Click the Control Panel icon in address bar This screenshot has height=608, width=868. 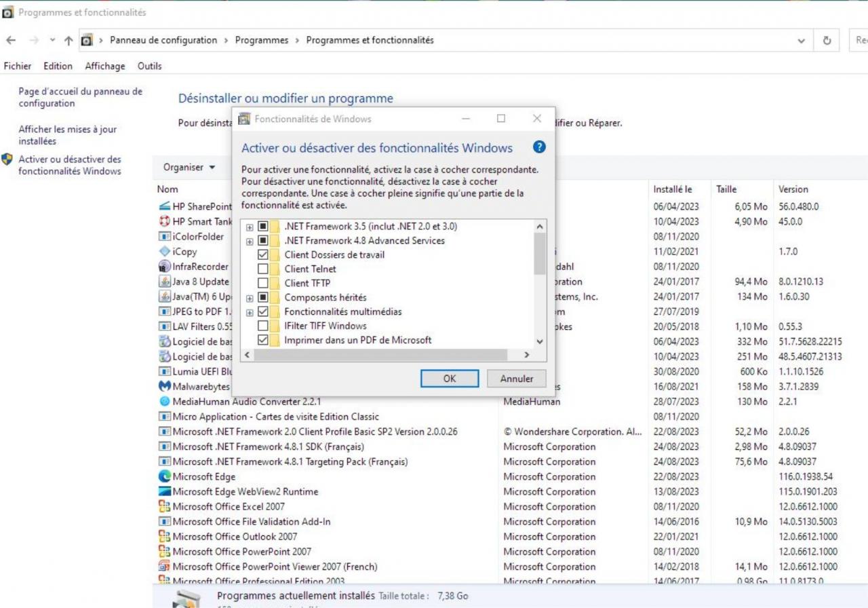point(87,40)
